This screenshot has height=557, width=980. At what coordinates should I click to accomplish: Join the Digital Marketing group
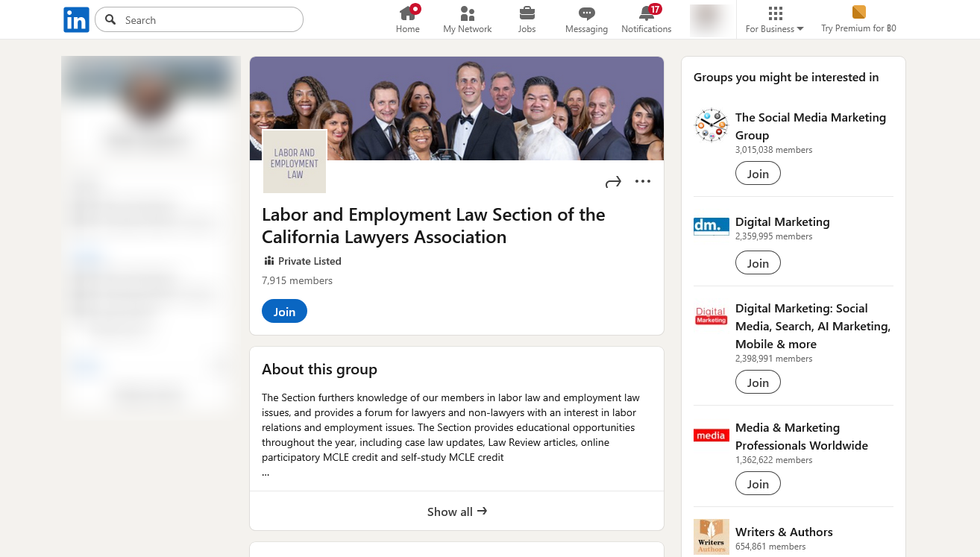click(x=758, y=263)
